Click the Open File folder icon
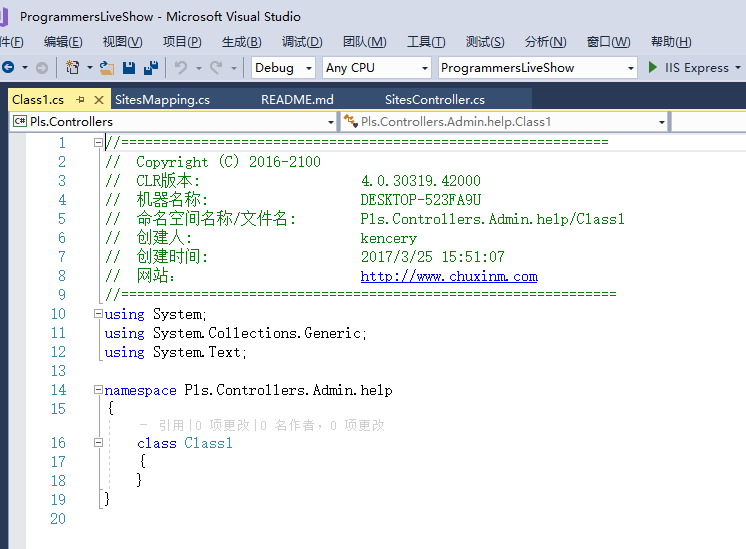746x549 pixels. 107,68
